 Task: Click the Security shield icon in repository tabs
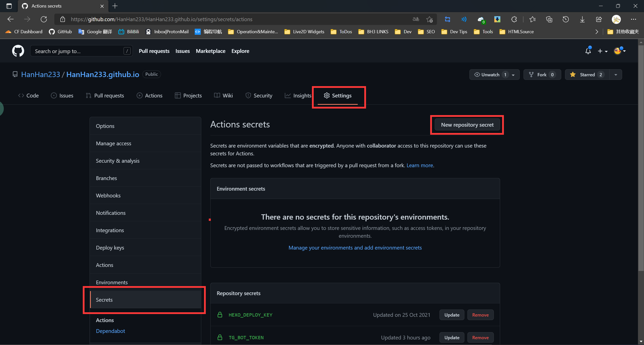(x=248, y=95)
